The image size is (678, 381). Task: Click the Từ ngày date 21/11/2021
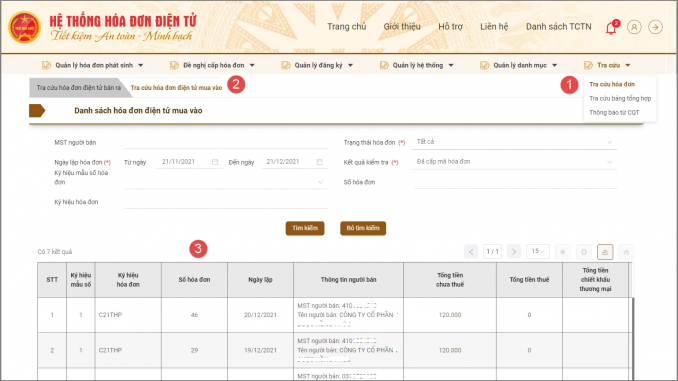(x=179, y=162)
